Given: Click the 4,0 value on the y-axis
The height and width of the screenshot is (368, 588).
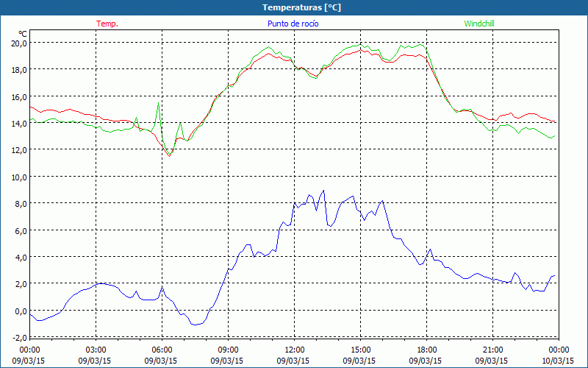Looking at the screenshot, I should [21, 257].
